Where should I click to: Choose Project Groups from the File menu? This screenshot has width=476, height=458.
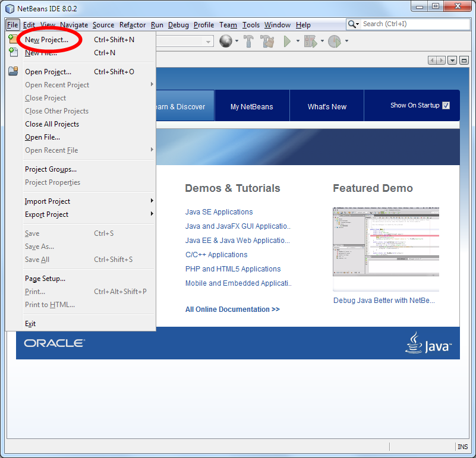[51, 169]
